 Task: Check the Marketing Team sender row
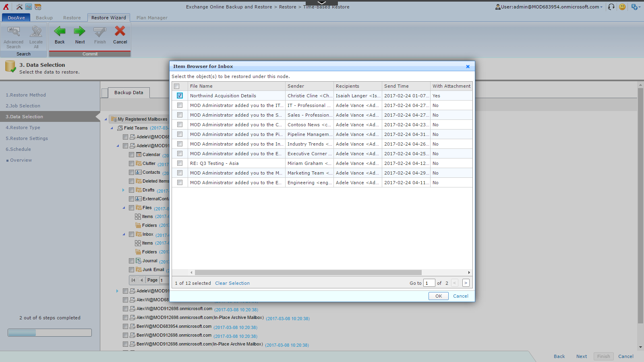click(180, 173)
